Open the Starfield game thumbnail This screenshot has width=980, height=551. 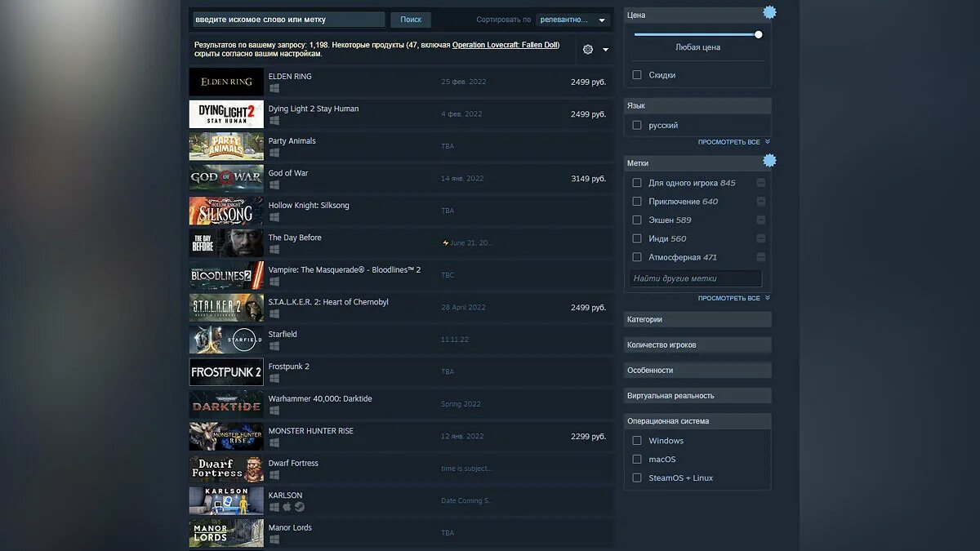point(226,340)
